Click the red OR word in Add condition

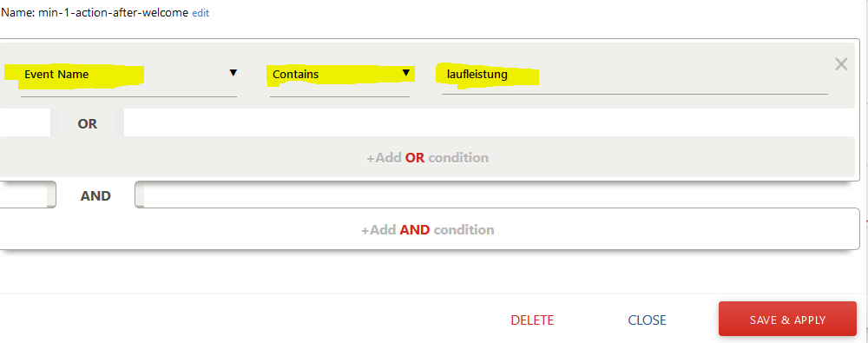[x=415, y=158]
